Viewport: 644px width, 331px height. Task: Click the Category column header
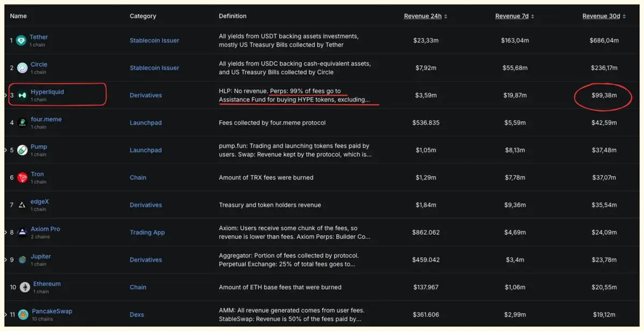coord(143,16)
